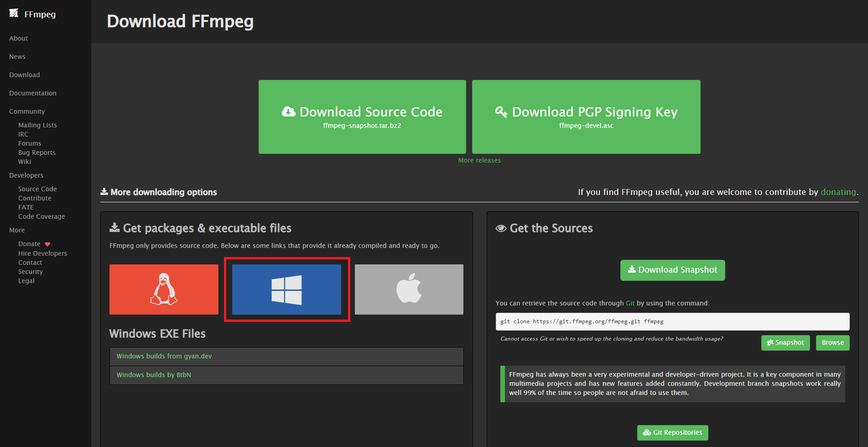Follow the donating link
This screenshot has height=447, width=868.
tap(838, 192)
